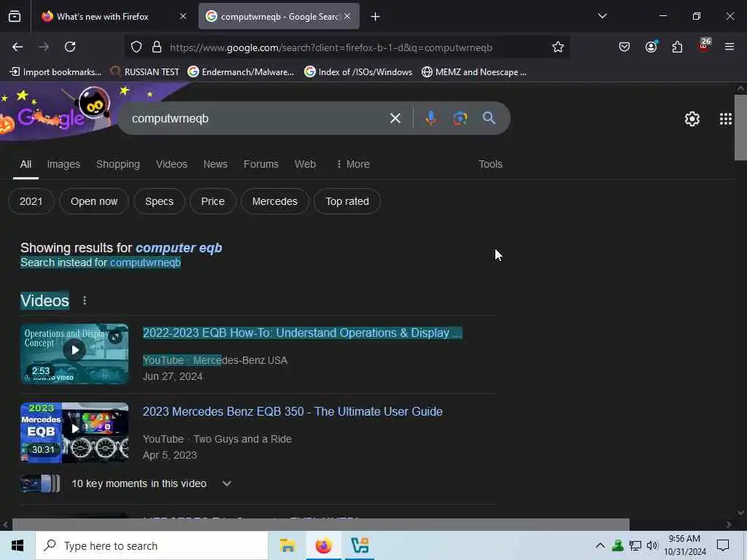Open a new tab with plus button

[x=376, y=17]
